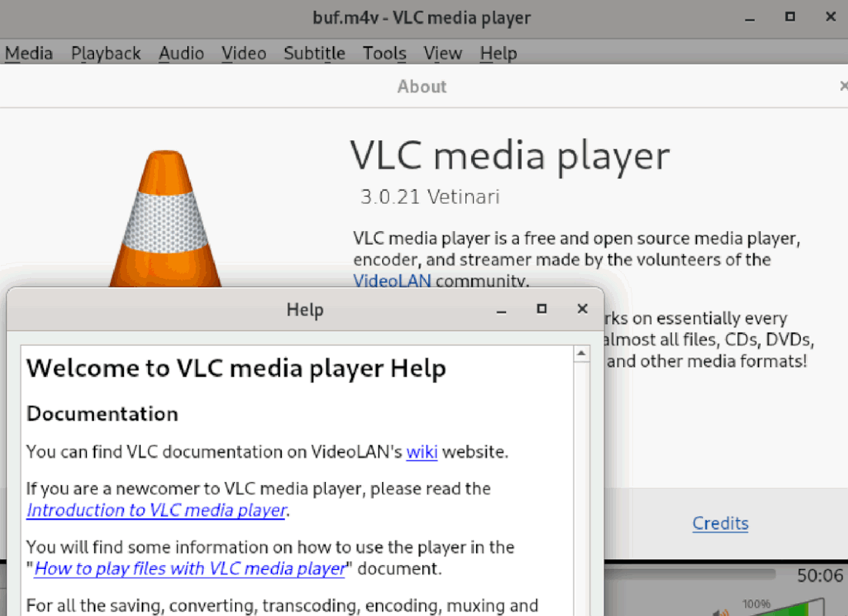This screenshot has width=848, height=616.
Task: Open the Playback menu
Action: tap(106, 53)
